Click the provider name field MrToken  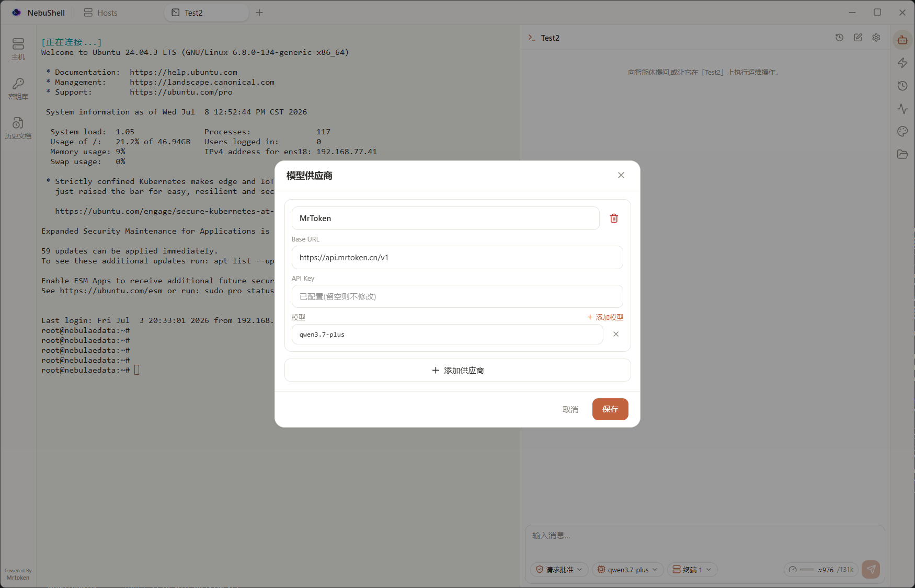click(445, 218)
